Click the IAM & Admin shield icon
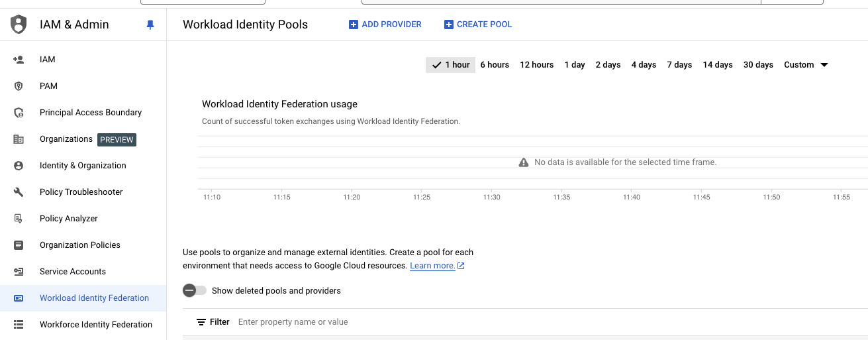868x340 pixels. coord(19,25)
